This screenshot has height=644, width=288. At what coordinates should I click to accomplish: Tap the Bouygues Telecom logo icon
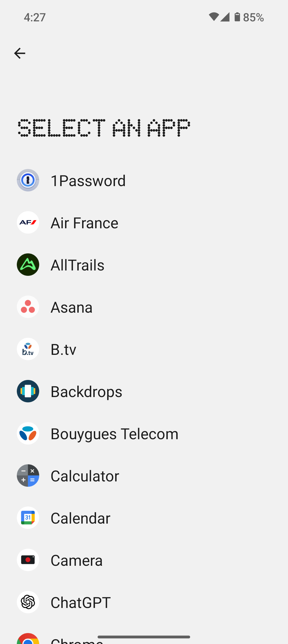pyautogui.click(x=28, y=433)
